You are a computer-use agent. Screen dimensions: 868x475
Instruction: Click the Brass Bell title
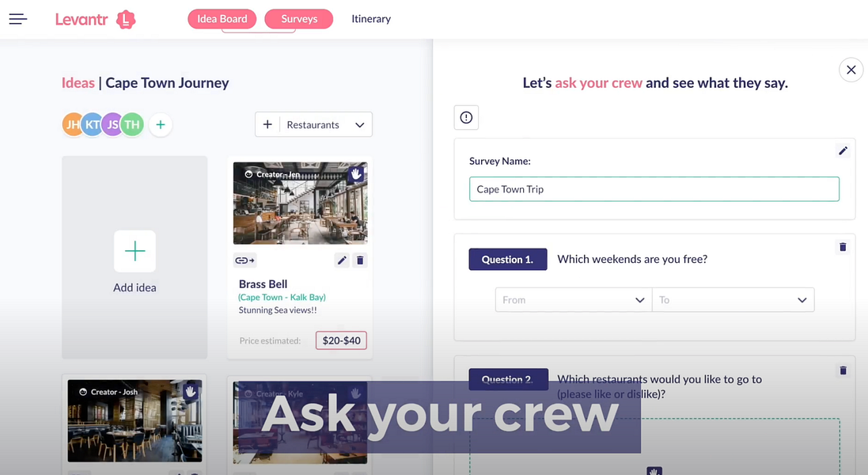click(263, 284)
